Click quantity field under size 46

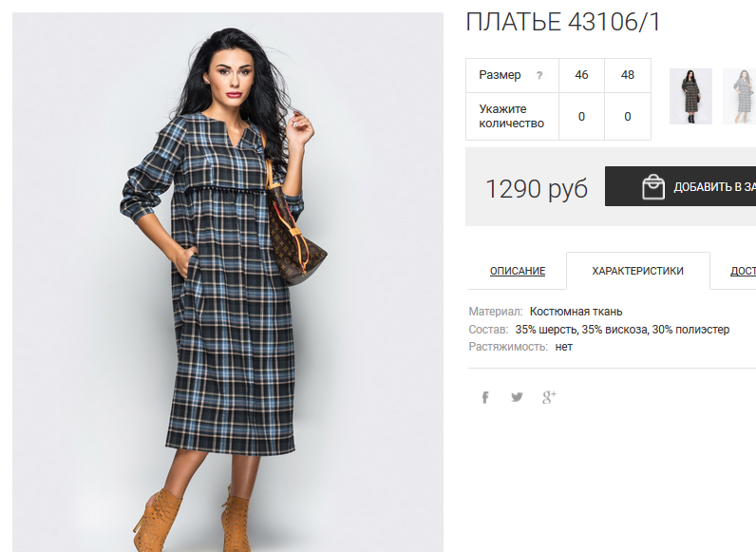tap(581, 116)
